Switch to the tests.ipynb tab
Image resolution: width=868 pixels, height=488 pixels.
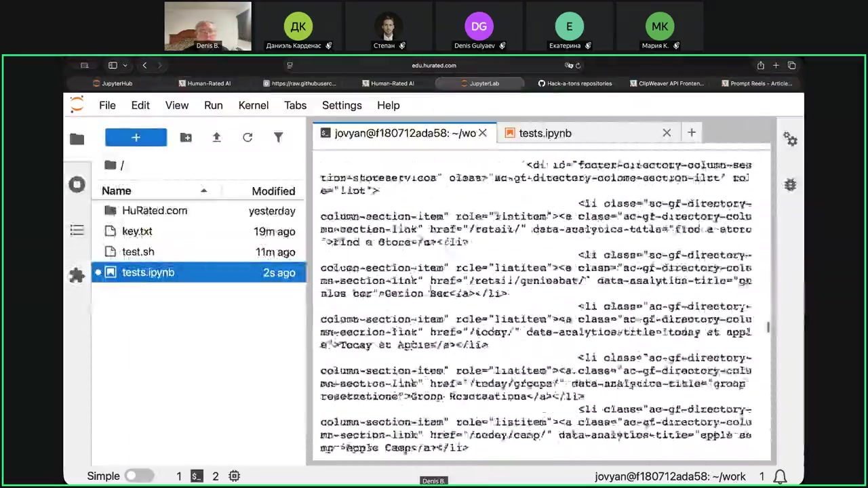pyautogui.click(x=545, y=134)
